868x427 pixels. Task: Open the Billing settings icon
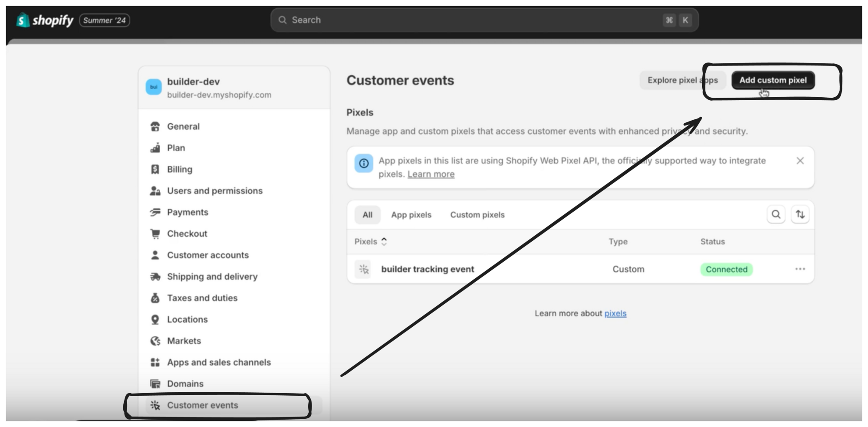pyautogui.click(x=155, y=169)
